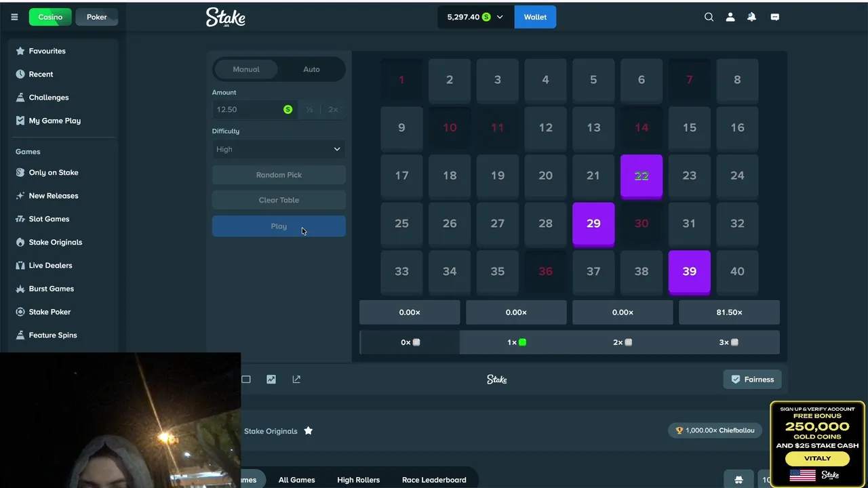Click the Only on Stake icon

pyautogui.click(x=20, y=172)
